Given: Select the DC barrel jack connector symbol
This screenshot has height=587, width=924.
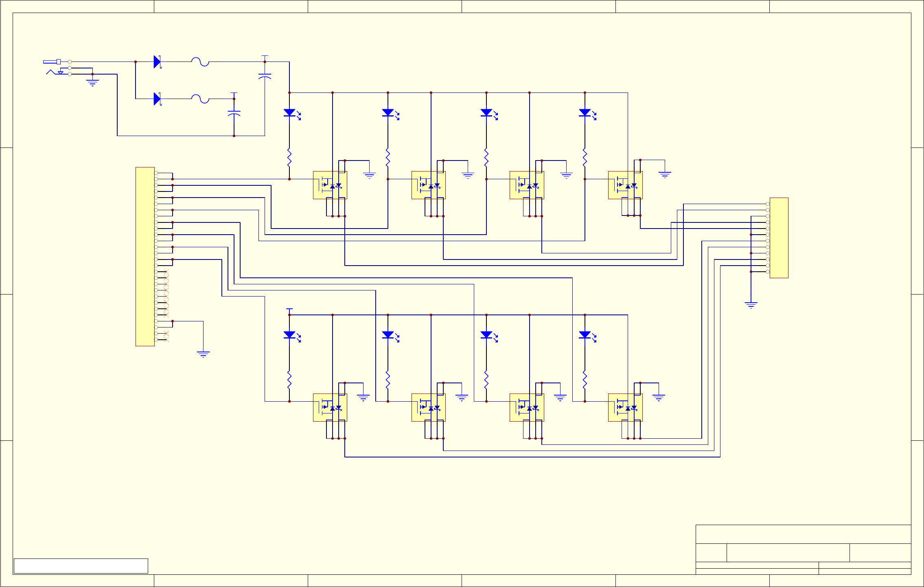Looking at the screenshot, I should click(x=57, y=68).
